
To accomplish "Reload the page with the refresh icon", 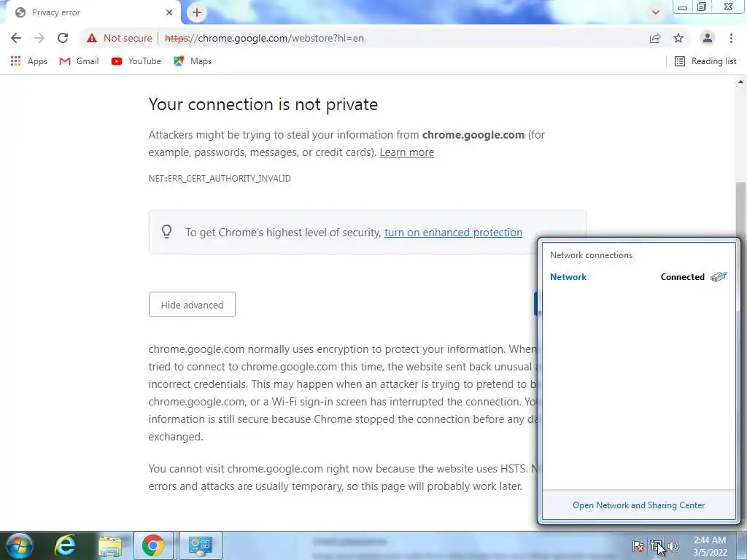I will pos(63,38).
